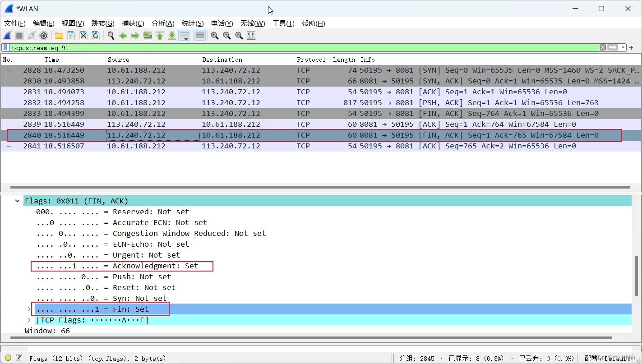This screenshot has width=642, height=364.
Task: Open the 文件(F) menu
Action: [15, 23]
